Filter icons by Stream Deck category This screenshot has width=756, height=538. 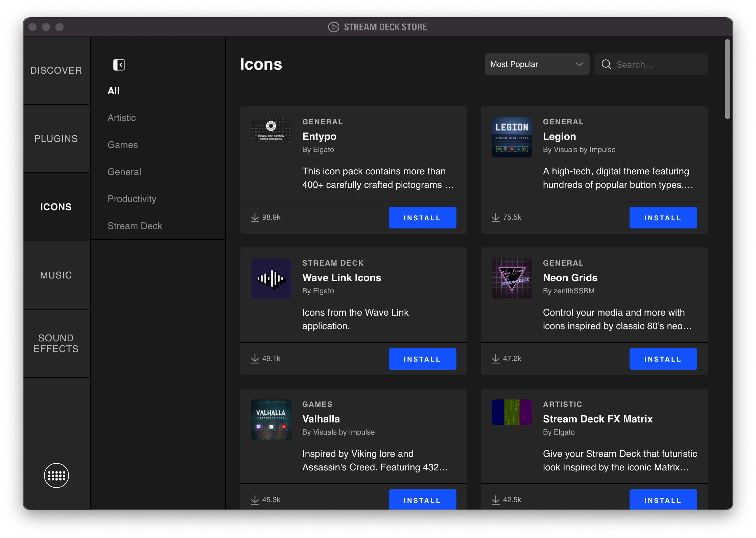[135, 226]
